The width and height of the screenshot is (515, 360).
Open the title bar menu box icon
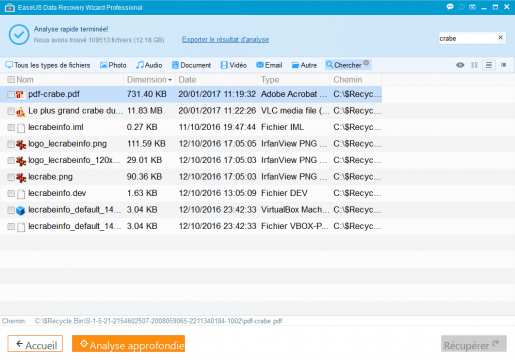[472, 7]
